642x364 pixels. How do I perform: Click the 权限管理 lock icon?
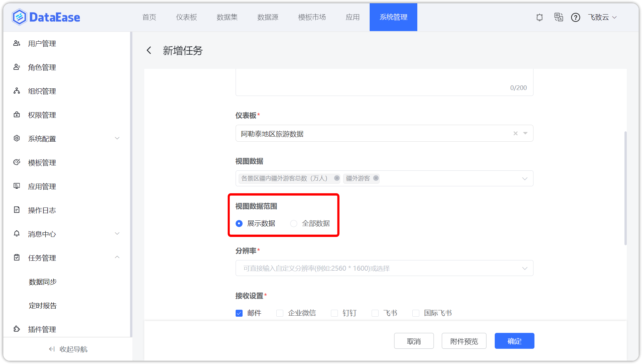[17, 115]
